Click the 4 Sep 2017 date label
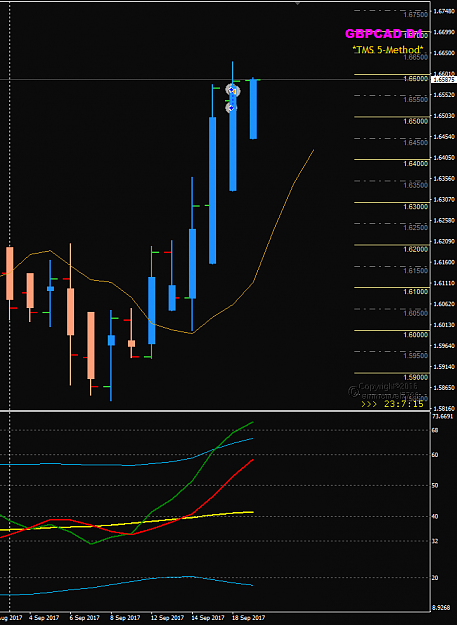 (45, 617)
